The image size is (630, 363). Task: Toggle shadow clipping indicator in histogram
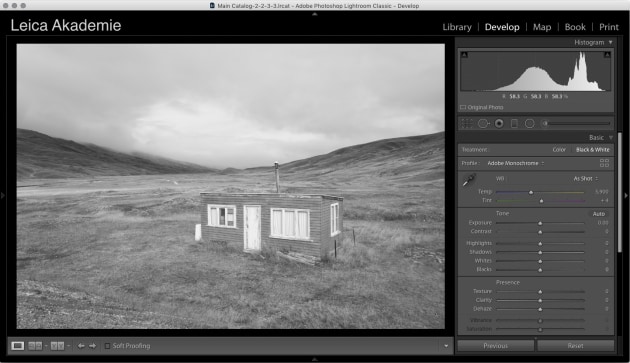coord(464,55)
